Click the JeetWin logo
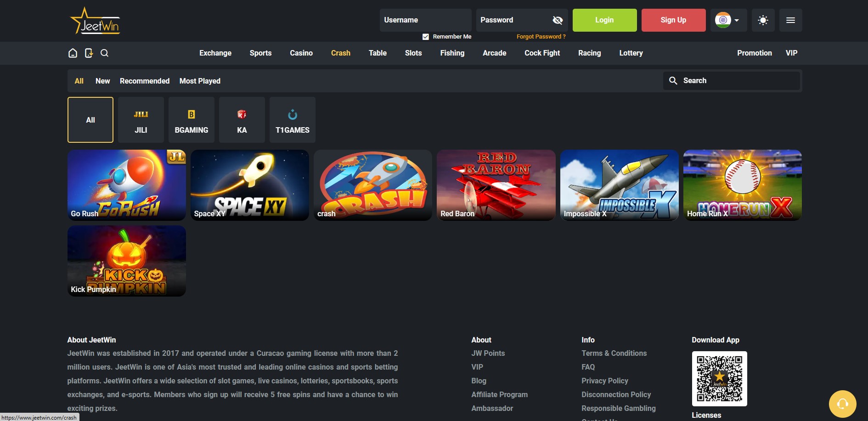 click(95, 21)
